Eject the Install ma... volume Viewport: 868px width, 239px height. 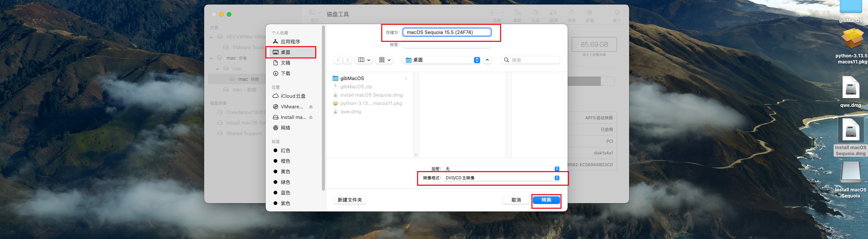pos(311,117)
